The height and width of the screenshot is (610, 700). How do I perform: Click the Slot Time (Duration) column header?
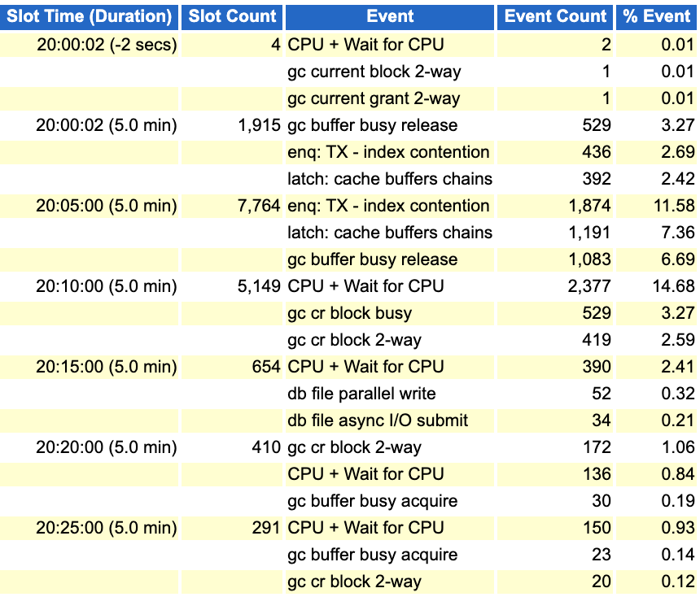(90, 16)
